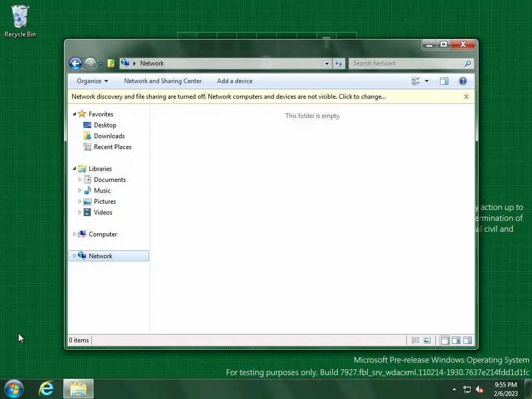The image size is (532, 399).
Task: Click the Network icon in address bar
Action: [125, 63]
